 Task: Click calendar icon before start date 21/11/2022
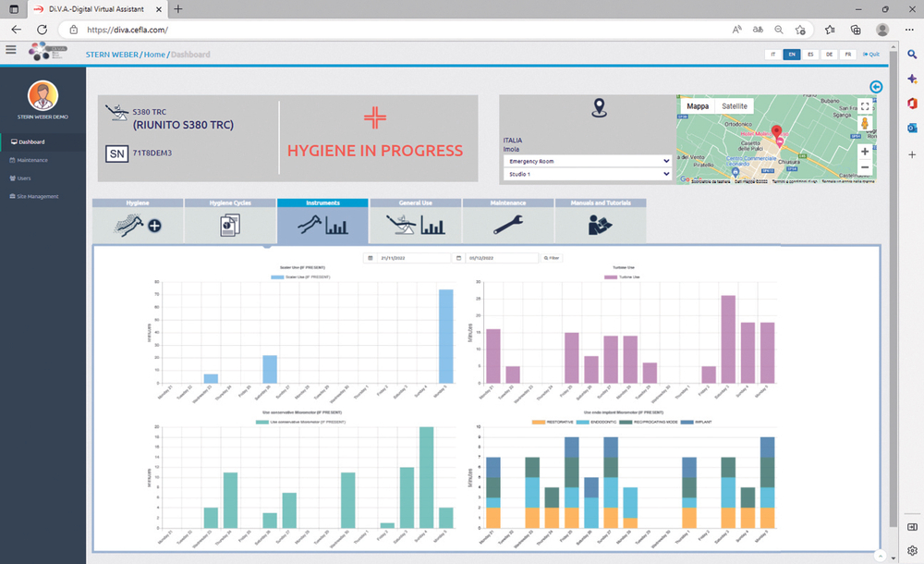click(x=371, y=258)
